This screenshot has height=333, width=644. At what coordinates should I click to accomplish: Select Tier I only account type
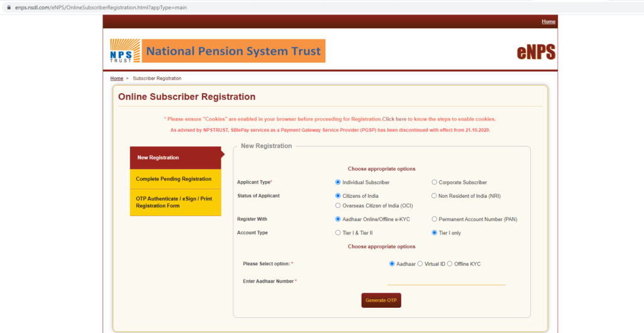click(x=434, y=232)
